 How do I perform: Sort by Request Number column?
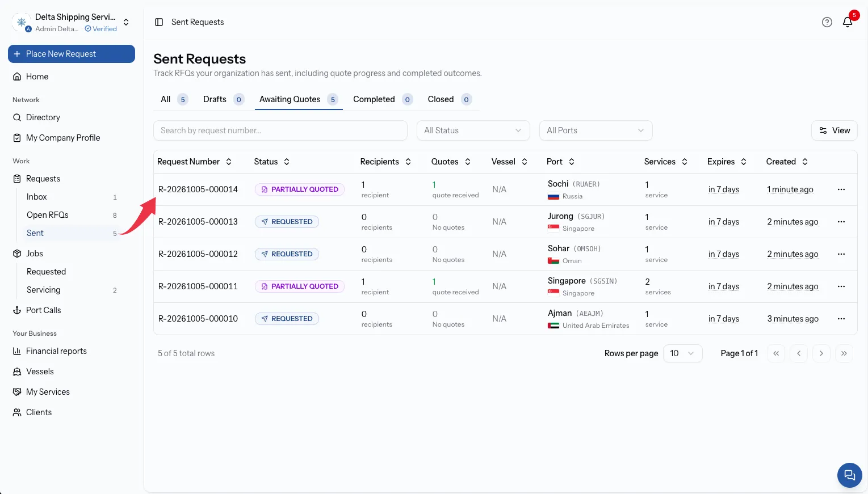(x=195, y=162)
